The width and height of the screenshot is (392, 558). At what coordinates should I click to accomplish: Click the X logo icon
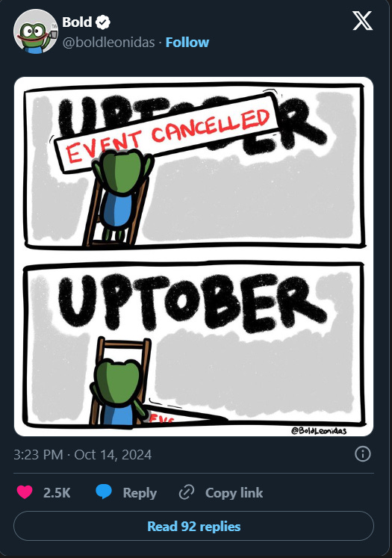click(362, 21)
